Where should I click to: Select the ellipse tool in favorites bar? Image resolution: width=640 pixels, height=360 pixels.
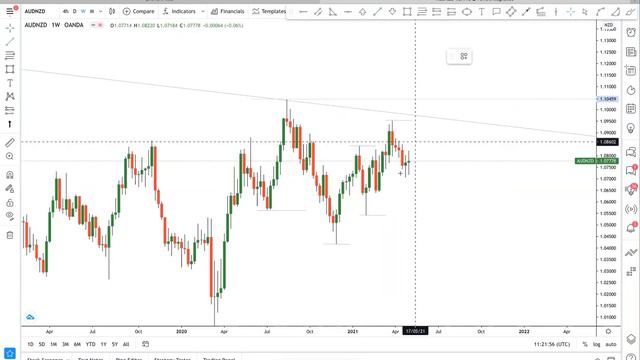(467, 12)
